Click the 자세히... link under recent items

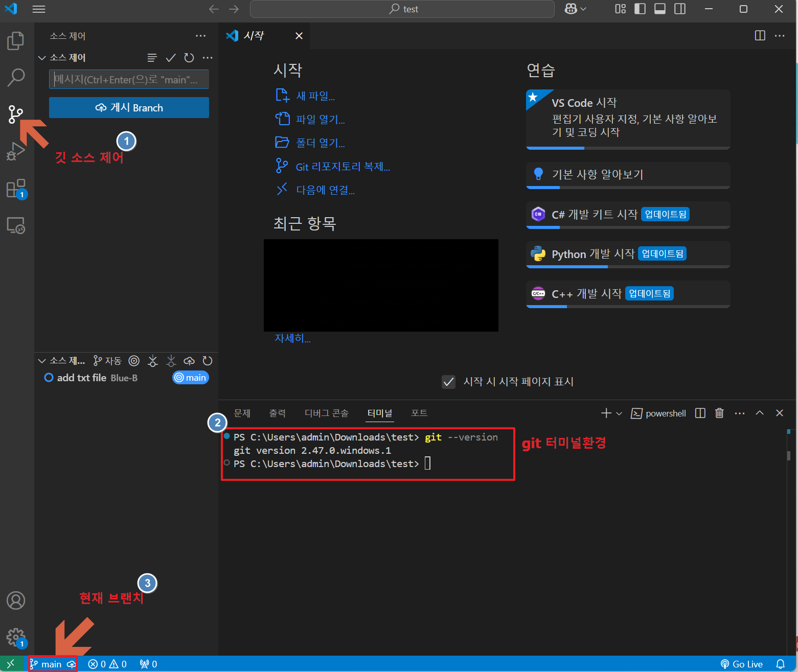coord(292,338)
